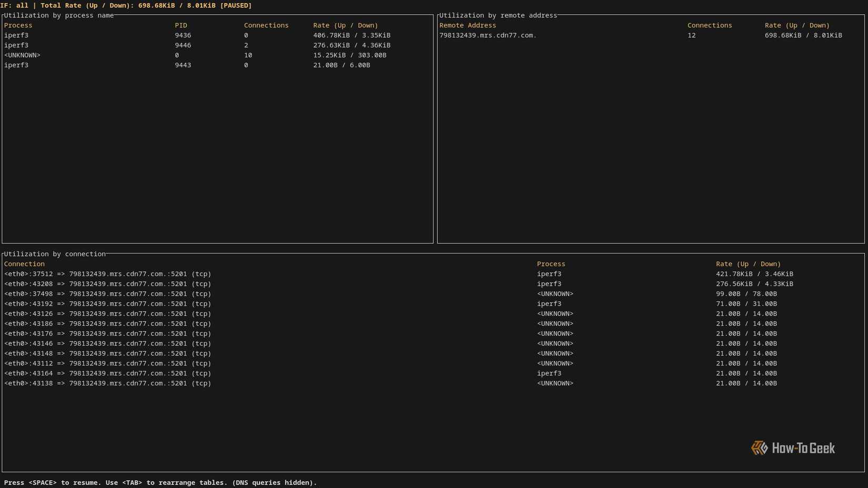
Task: Select the <UNKNOWN> process row with PID 0
Action: pyautogui.click(x=217, y=55)
